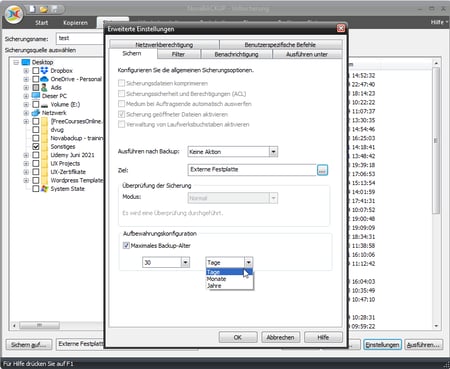450x369 pixels.
Task: Collapse the Desktop tree node
Action: point(16,62)
